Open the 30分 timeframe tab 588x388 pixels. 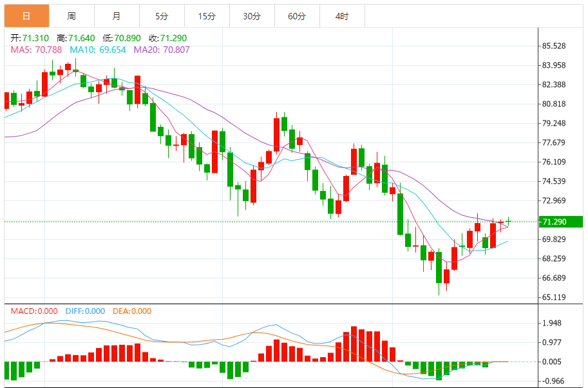[252, 16]
